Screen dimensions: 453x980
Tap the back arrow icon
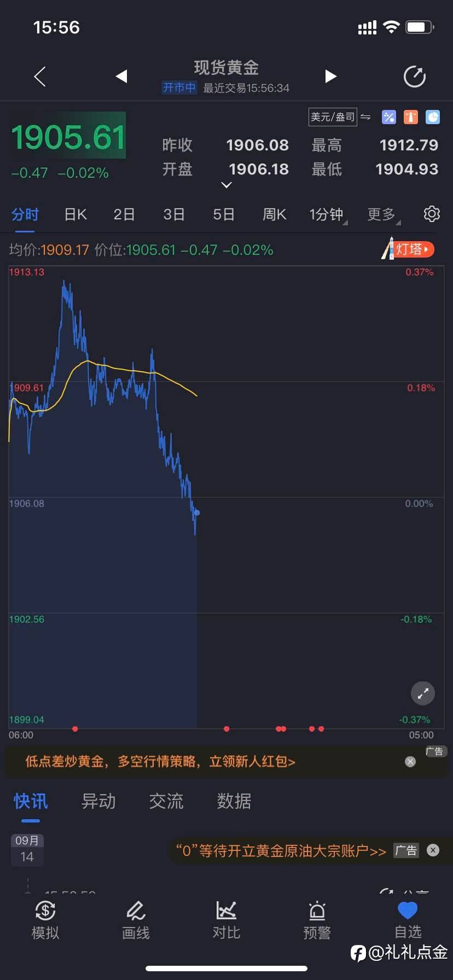click(40, 77)
